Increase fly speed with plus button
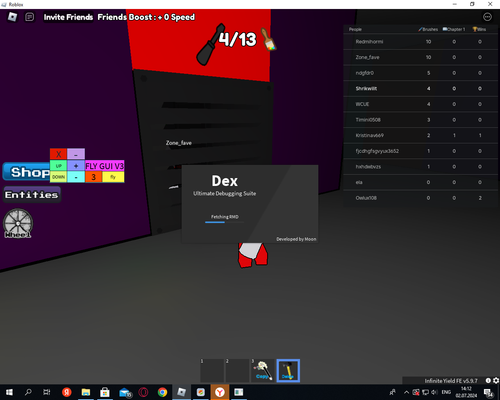 point(76,166)
